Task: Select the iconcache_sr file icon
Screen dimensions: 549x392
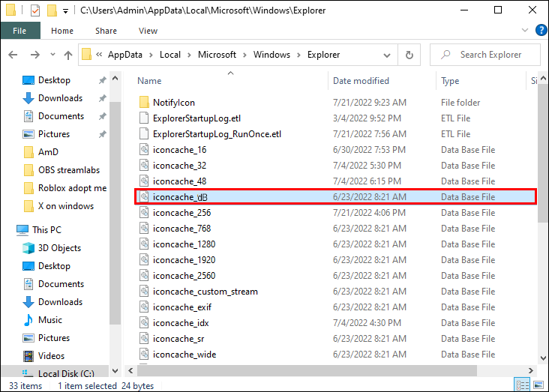Action: pyautogui.click(x=144, y=339)
